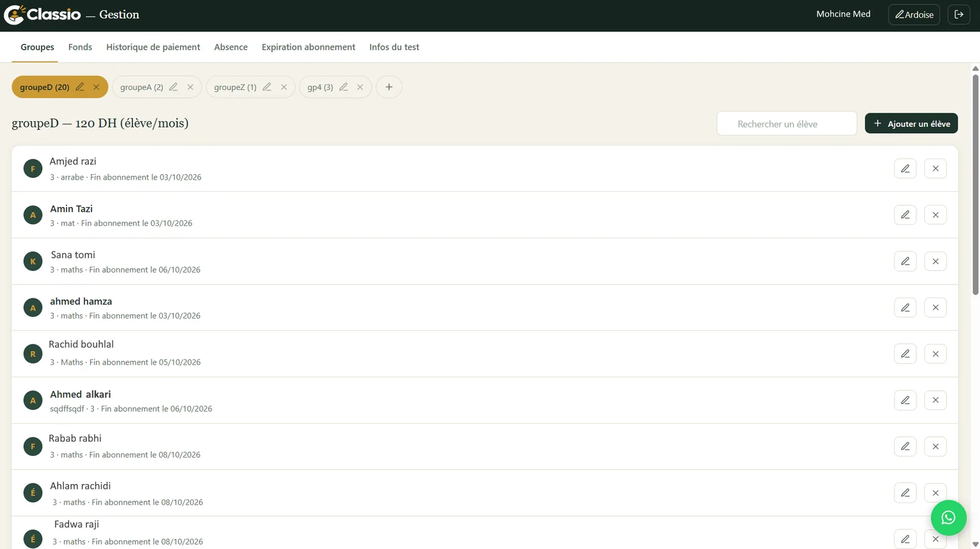The height and width of the screenshot is (549, 980).
Task: Remove groupeA with its X icon
Action: tap(190, 87)
